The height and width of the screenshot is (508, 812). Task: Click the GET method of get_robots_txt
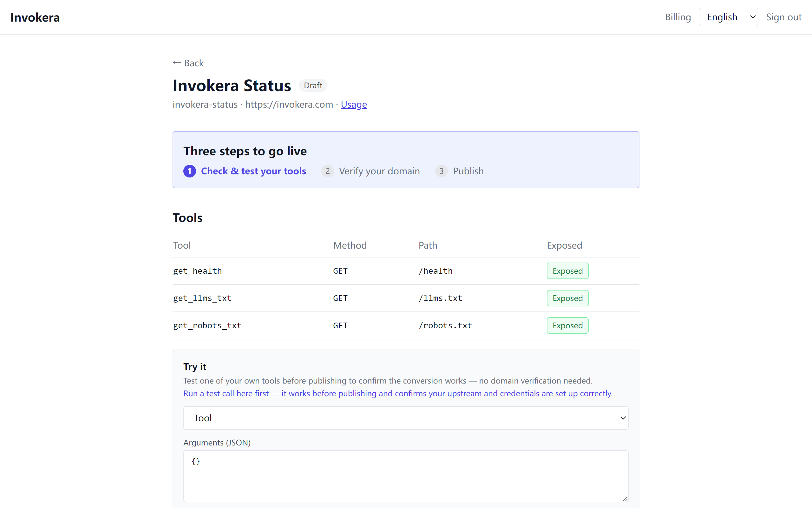click(340, 325)
